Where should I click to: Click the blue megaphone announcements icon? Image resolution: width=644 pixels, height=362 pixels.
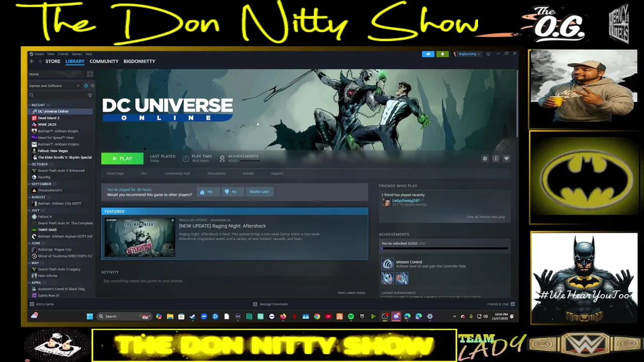(x=428, y=54)
